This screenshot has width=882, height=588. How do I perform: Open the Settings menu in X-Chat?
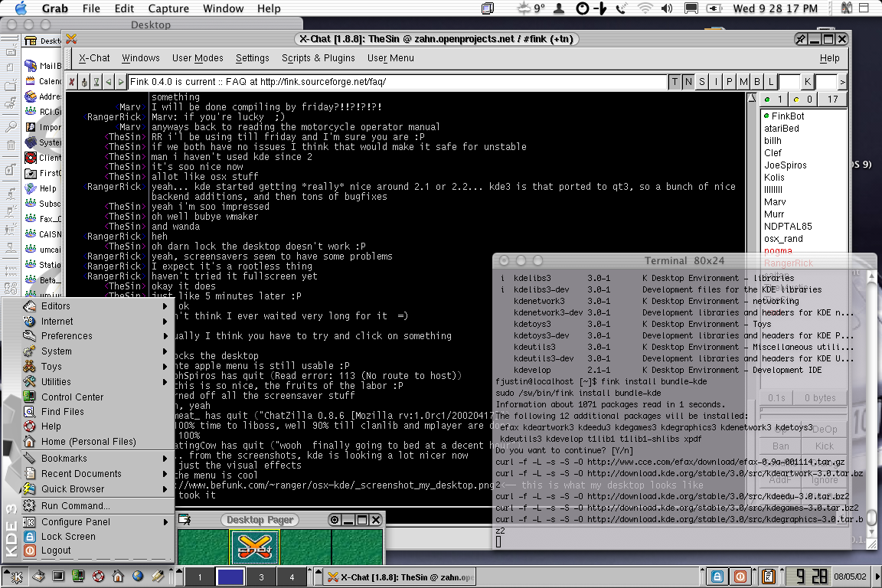(252, 58)
